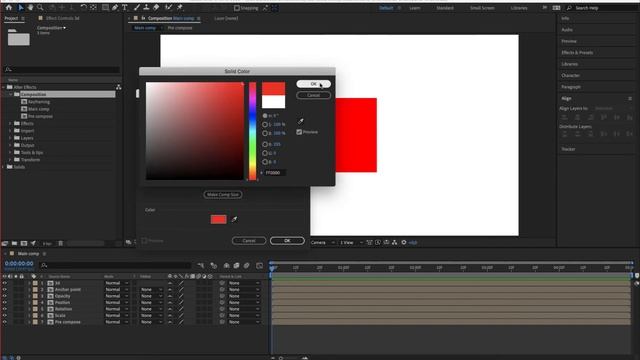Image resolution: width=640 pixels, height=360 pixels.
Task: Click the delete trash icon in Project panel
Action: tap(60, 243)
